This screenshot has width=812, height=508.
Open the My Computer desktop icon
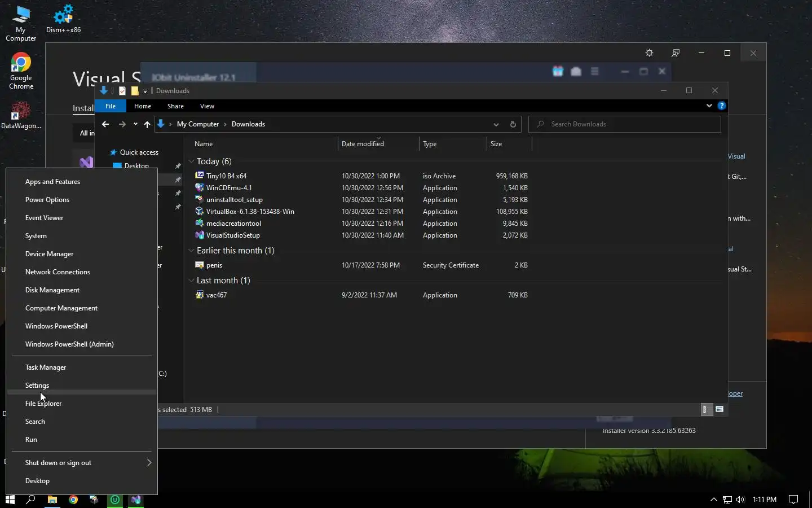point(21,24)
